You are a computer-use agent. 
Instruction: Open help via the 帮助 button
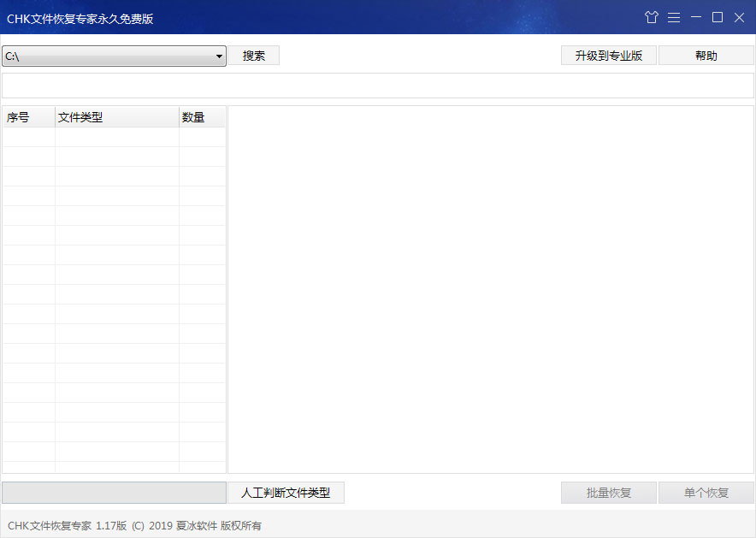[x=706, y=55]
